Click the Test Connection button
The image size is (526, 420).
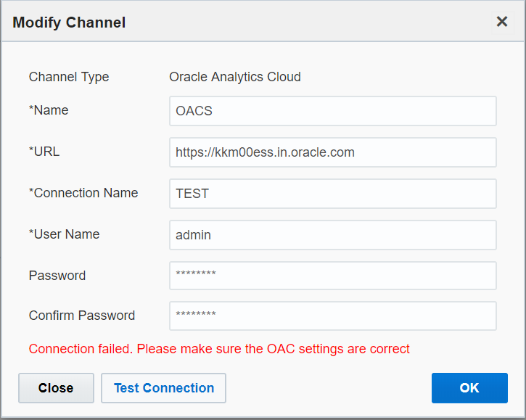[163, 388]
